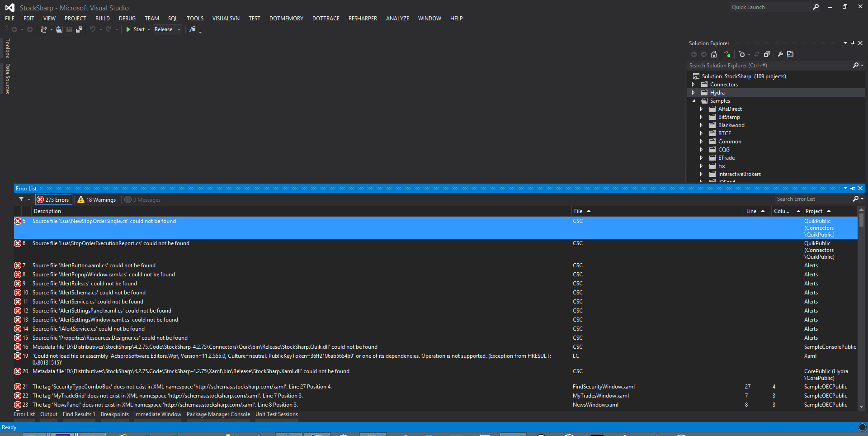The width and height of the screenshot is (868, 436).
Task: Click Collapse All in Solution Explorer
Action: pos(767,54)
